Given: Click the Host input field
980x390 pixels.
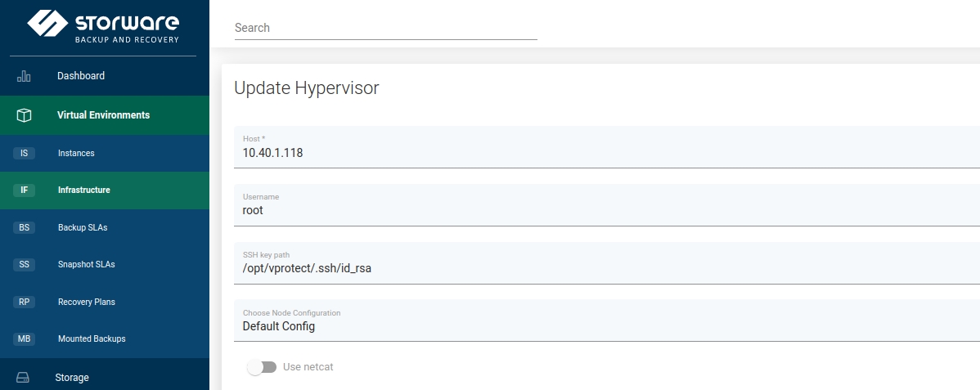Looking at the screenshot, I should tap(605, 152).
